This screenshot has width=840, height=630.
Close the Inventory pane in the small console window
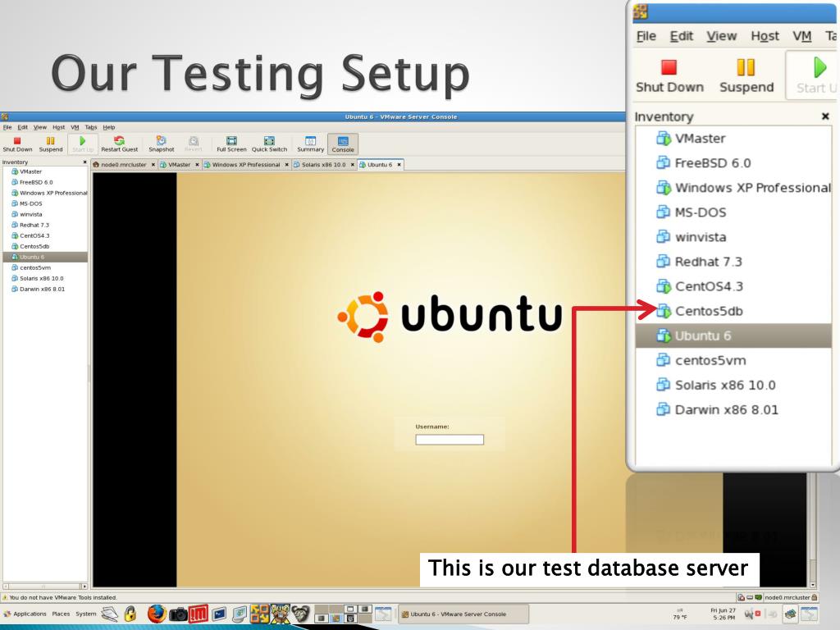click(x=84, y=162)
